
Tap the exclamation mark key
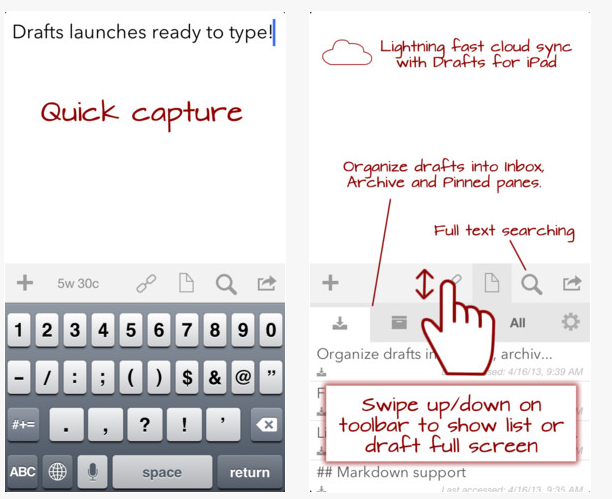click(184, 424)
